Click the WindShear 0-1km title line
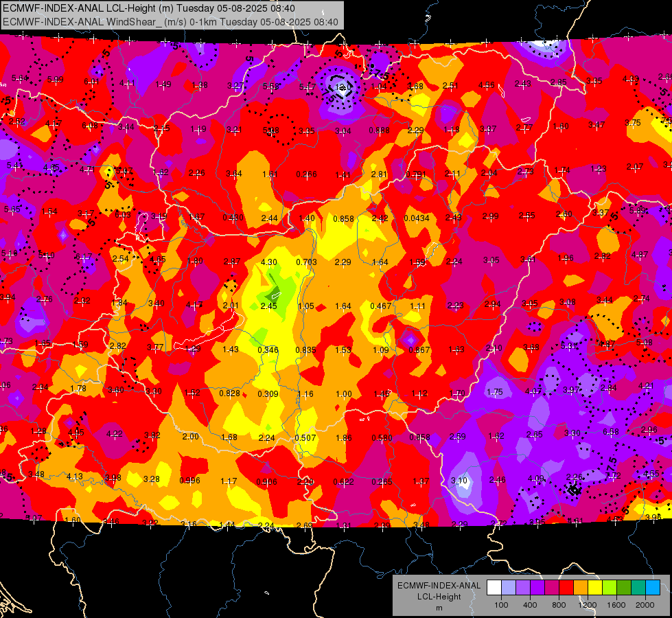The width and height of the screenshot is (672, 618). coord(170,22)
